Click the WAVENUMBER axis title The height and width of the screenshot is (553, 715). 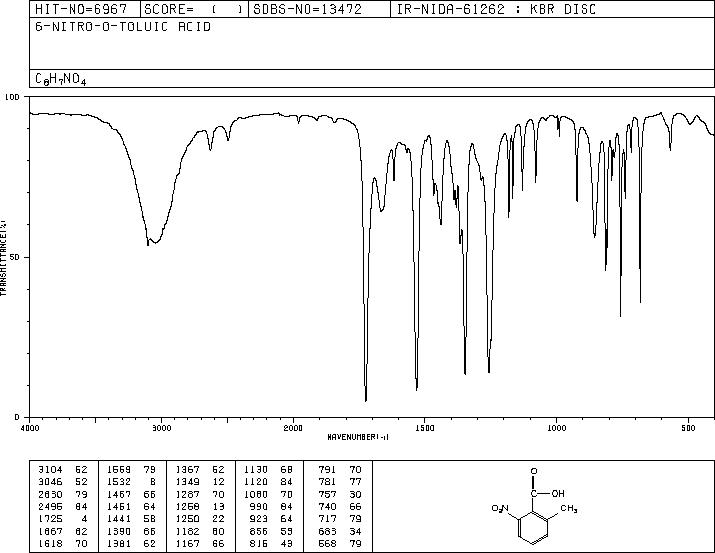pos(358,437)
